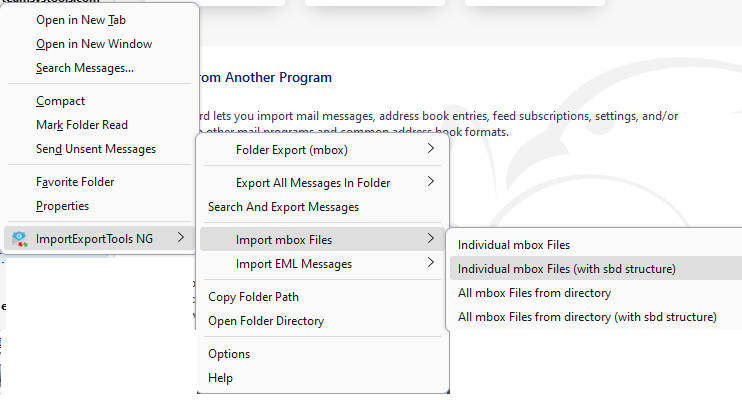
Task: Choose Open in New Window
Action: click(x=94, y=44)
